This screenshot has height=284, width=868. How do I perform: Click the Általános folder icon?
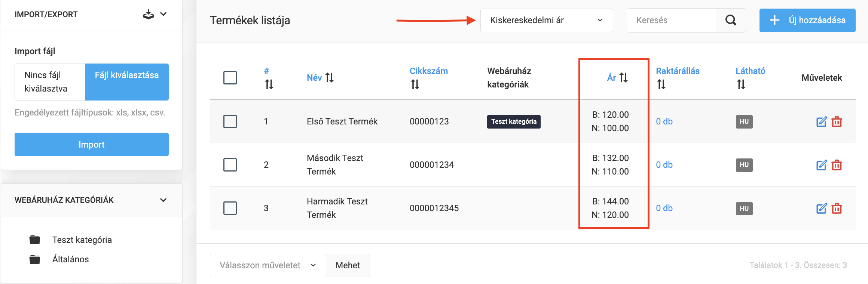click(x=35, y=259)
